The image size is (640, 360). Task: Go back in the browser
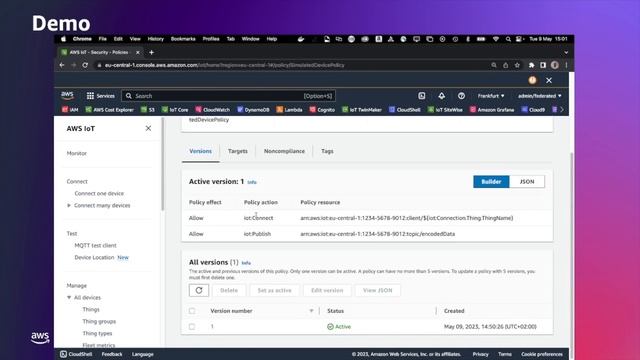point(62,65)
